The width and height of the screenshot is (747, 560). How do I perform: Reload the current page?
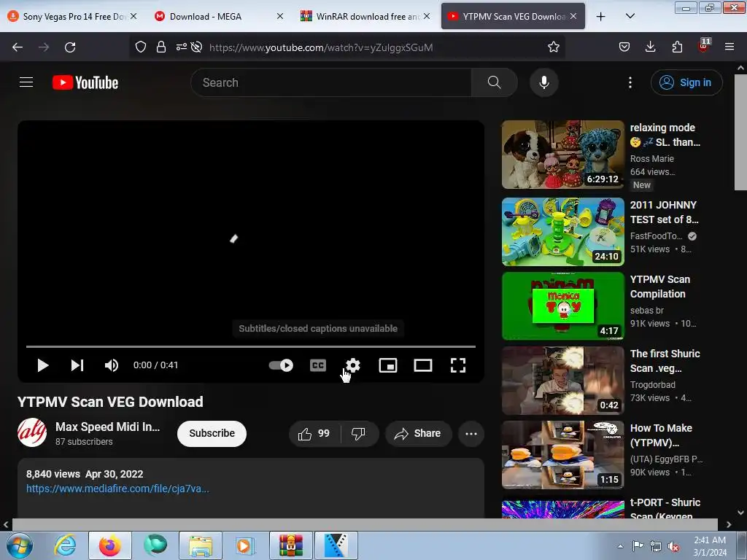[x=70, y=47]
